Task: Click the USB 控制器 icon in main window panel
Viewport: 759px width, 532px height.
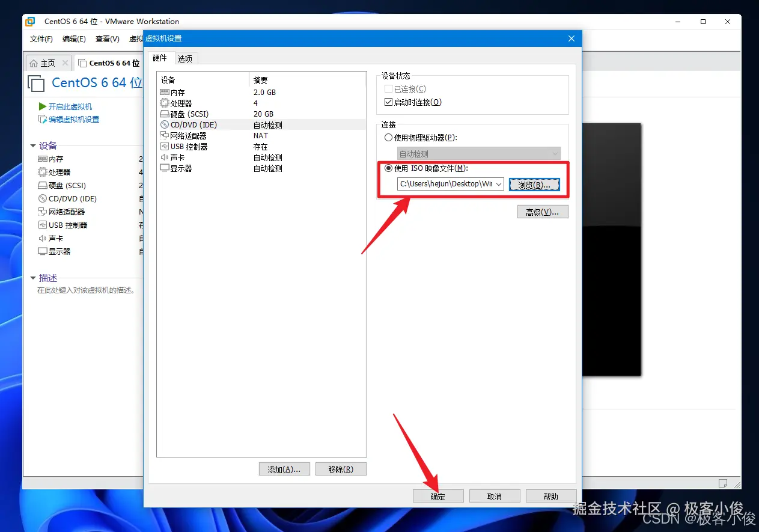Action: [42, 225]
